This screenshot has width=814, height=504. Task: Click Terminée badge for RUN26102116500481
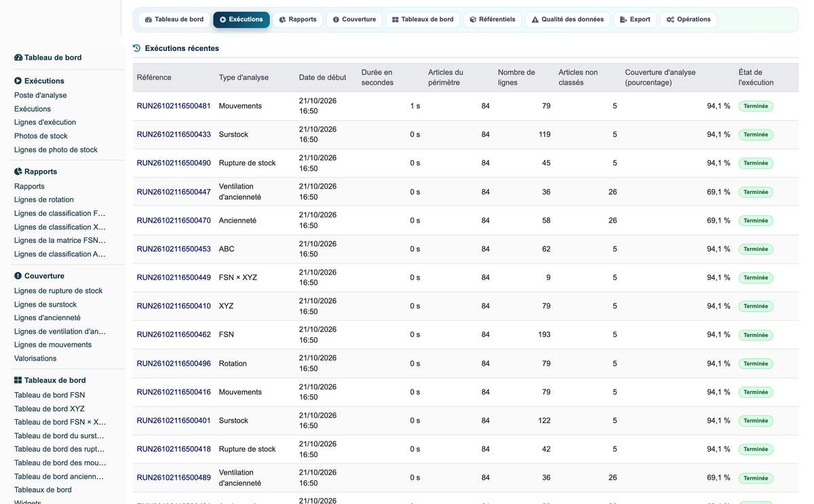[756, 106]
